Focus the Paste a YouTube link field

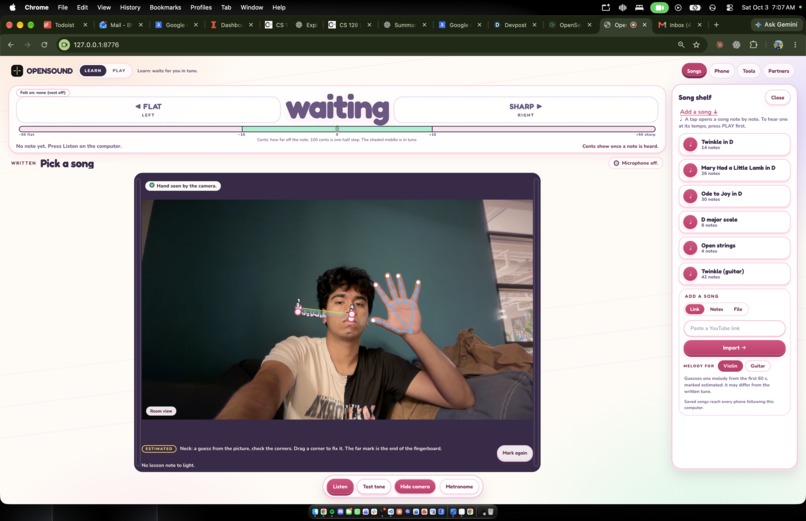tap(734, 328)
